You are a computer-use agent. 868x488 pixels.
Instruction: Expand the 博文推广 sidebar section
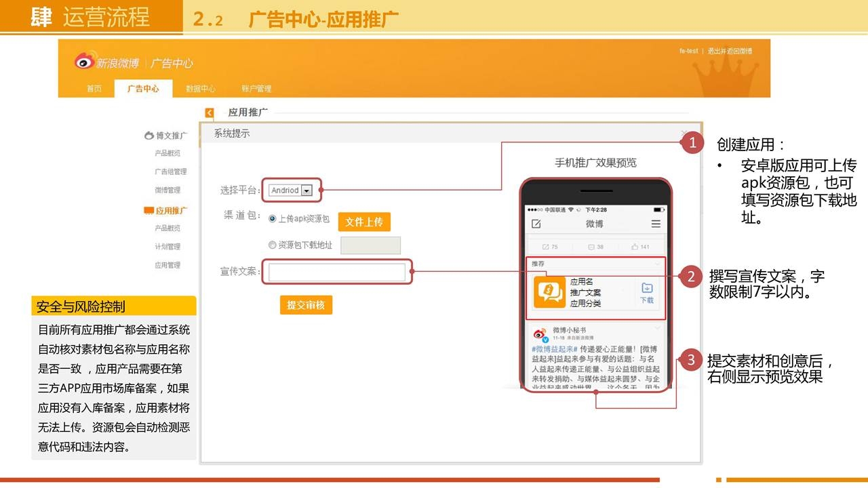click(x=165, y=136)
